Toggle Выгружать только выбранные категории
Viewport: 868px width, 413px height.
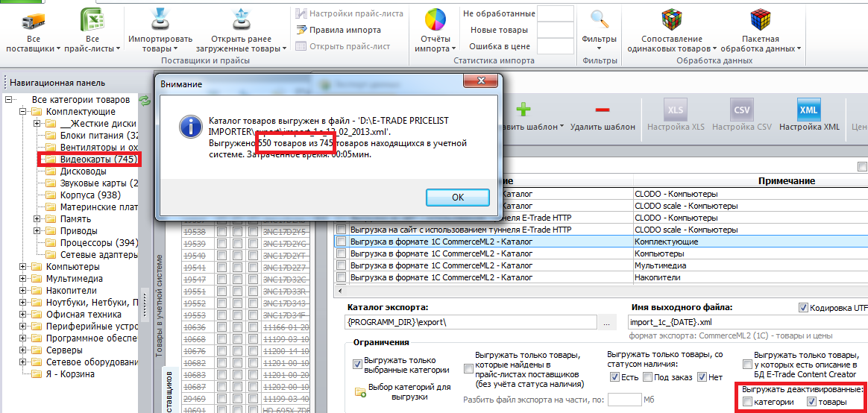pos(357,365)
